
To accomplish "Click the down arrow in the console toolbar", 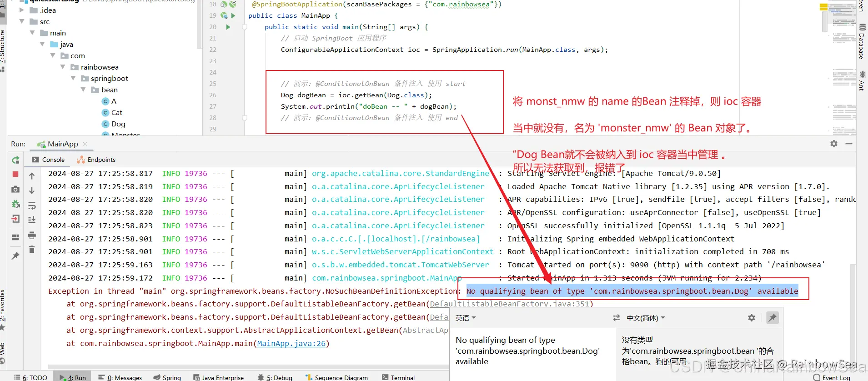I will click(32, 190).
